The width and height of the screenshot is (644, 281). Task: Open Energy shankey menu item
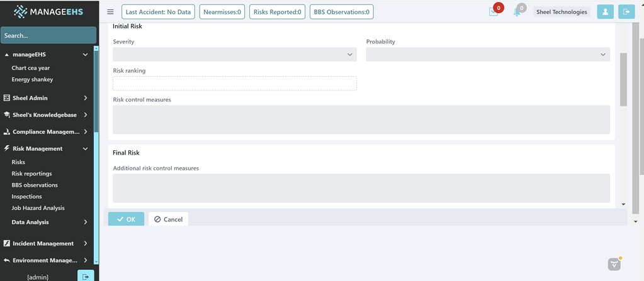(x=33, y=80)
